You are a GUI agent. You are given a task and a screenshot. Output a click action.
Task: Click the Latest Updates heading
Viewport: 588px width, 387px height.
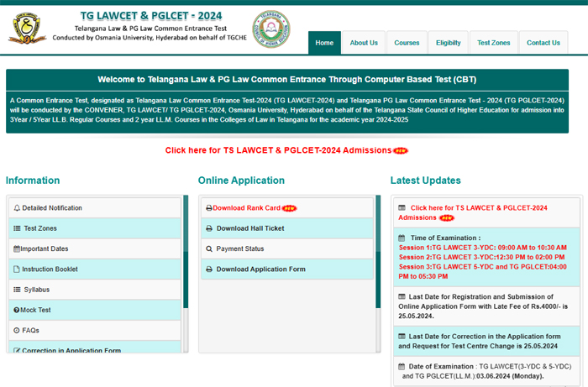point(425,180)
